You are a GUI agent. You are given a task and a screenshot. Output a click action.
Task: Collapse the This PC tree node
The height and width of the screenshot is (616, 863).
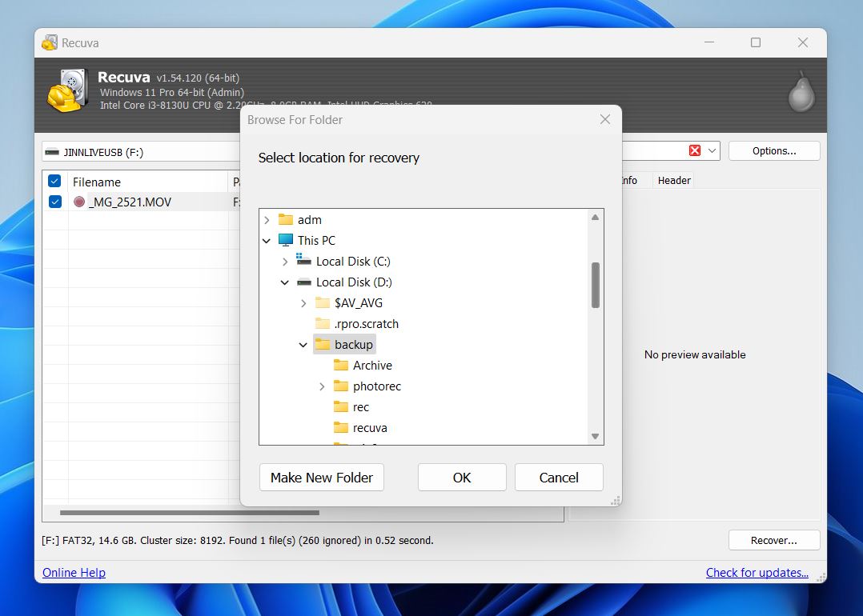[267, 240]
